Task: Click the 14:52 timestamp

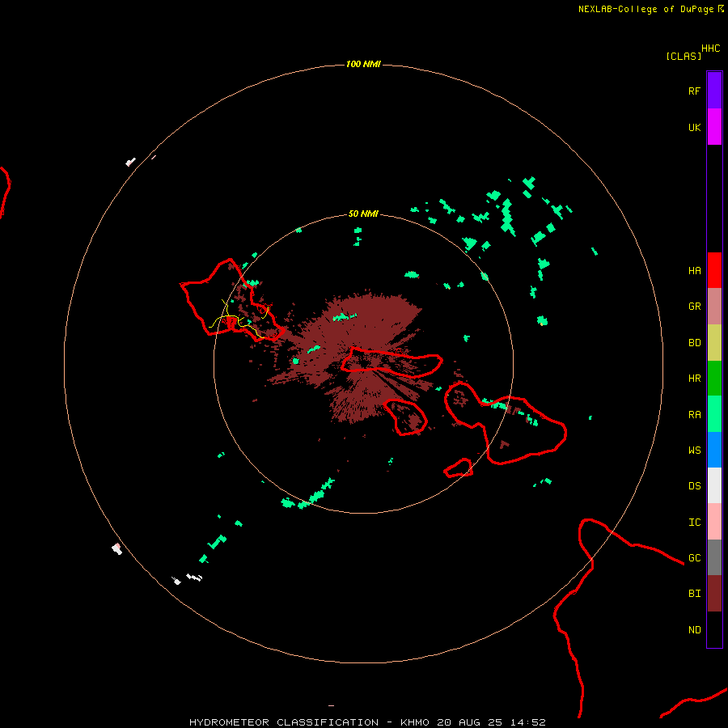Action: pos(528,722)
